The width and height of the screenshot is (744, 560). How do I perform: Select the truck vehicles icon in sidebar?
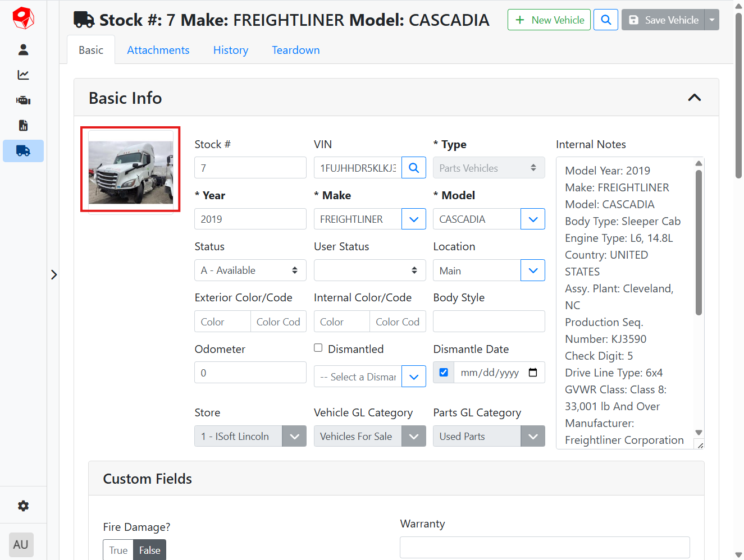(23, 151)
